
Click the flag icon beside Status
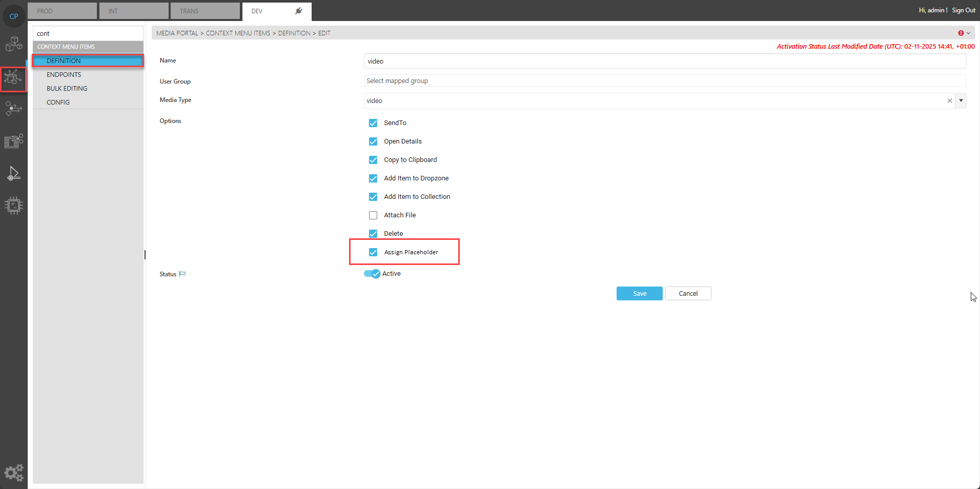pos(182,274)
